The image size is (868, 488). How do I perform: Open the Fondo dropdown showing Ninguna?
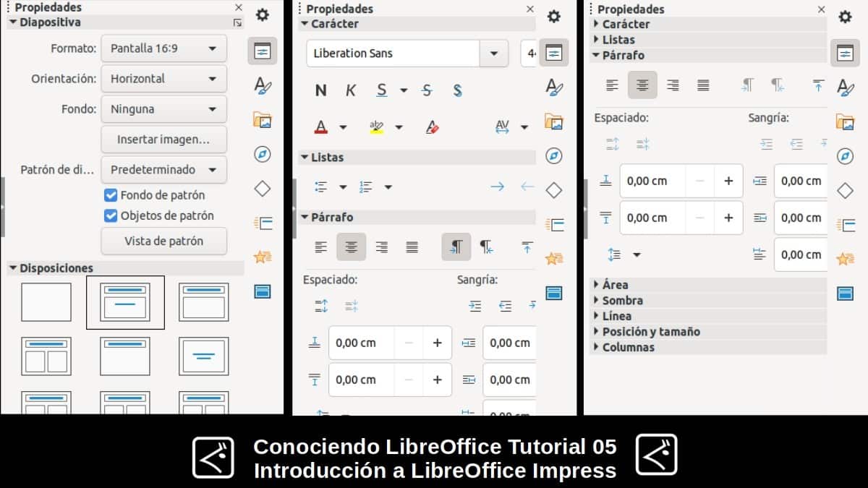164,109
